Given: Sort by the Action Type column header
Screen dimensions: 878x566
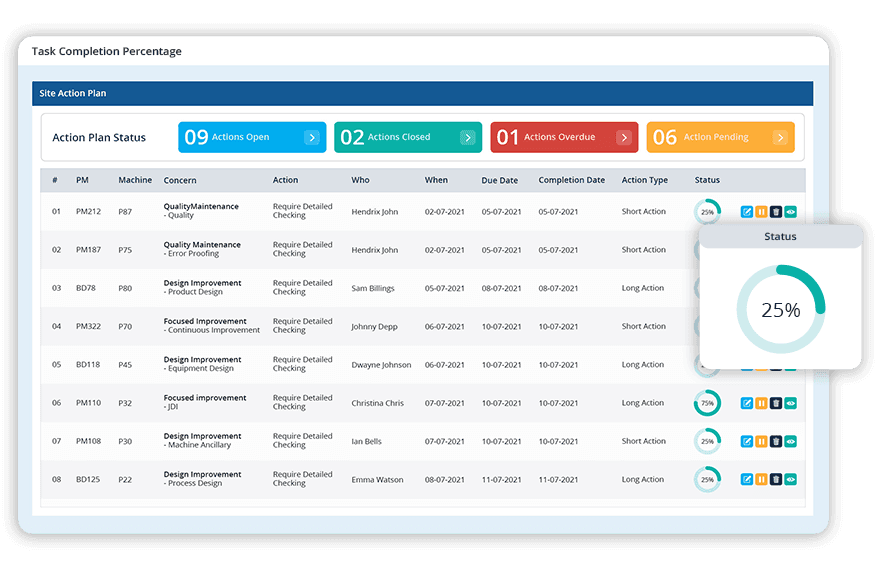Looking at the screenshot, I should 645,180.
